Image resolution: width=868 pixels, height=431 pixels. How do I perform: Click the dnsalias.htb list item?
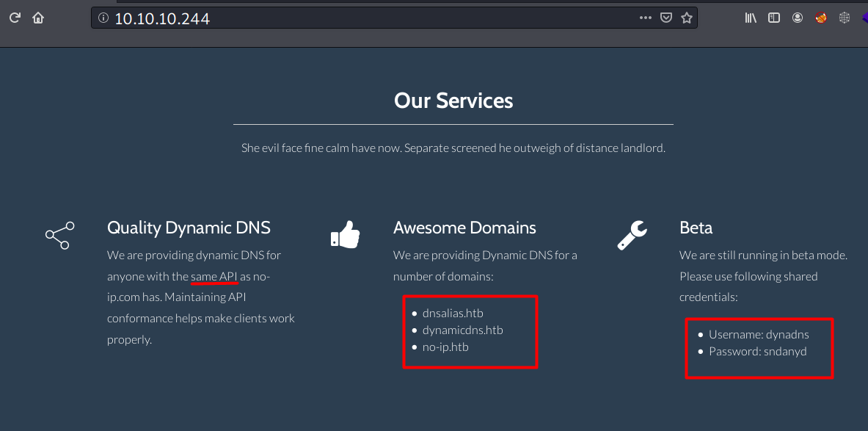[453, 314]
